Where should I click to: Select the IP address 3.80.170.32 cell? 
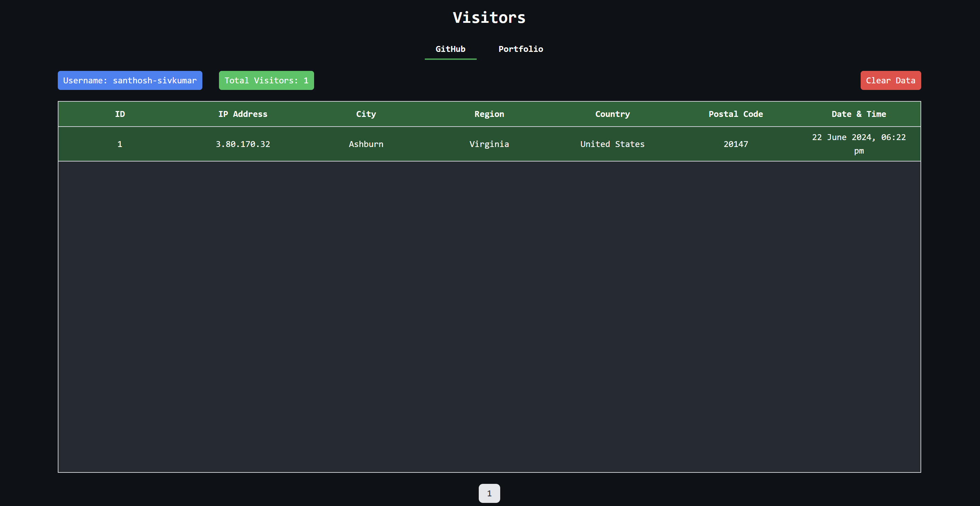243,144
